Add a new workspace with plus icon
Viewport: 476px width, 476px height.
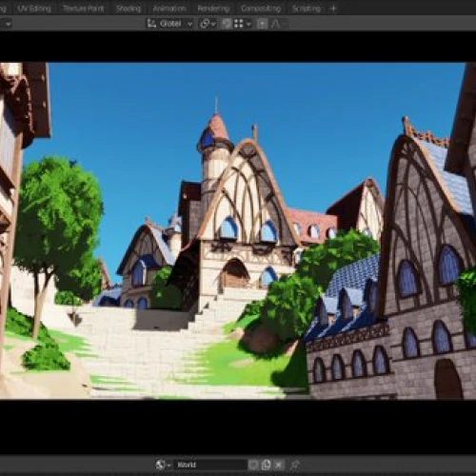(x=333, y=9)
